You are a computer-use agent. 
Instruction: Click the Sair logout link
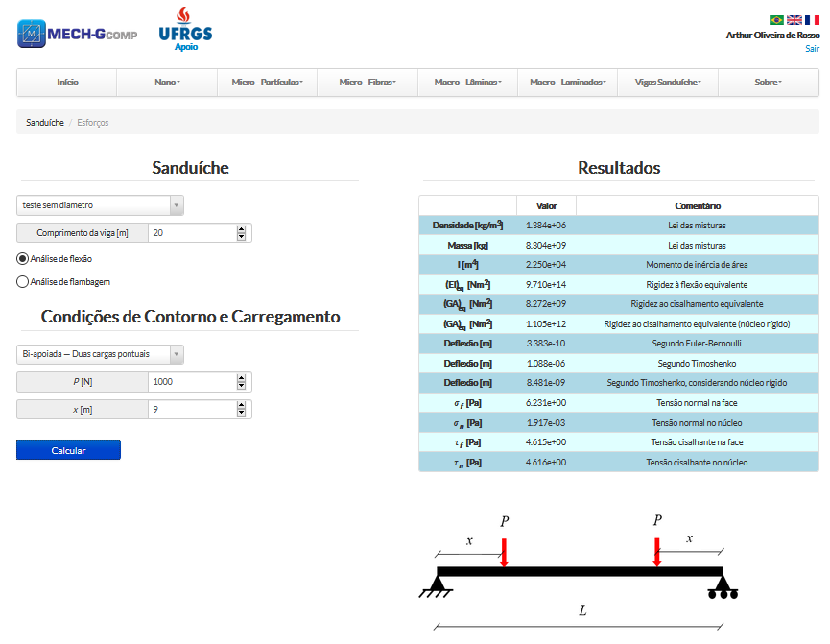coord(812,48)
